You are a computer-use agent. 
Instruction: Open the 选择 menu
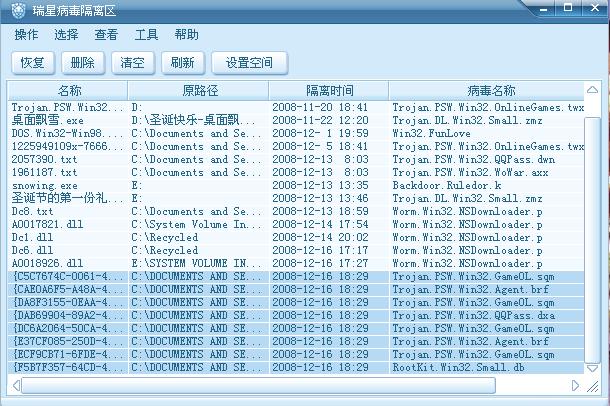coord(66,35)
